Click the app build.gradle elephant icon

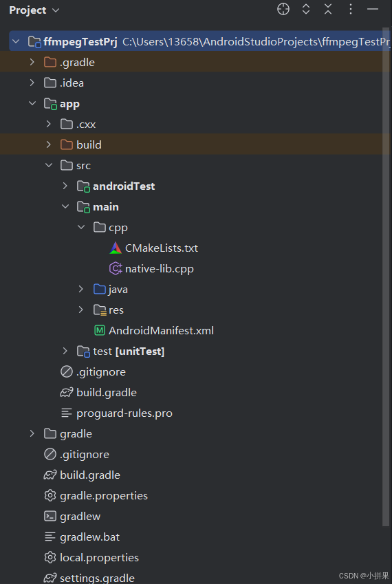66,393
